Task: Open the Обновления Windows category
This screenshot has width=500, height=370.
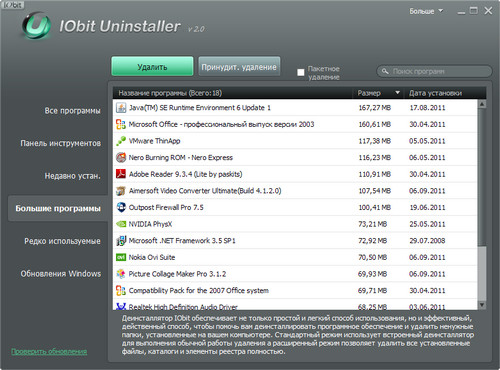Action: [x=61, y=274]
